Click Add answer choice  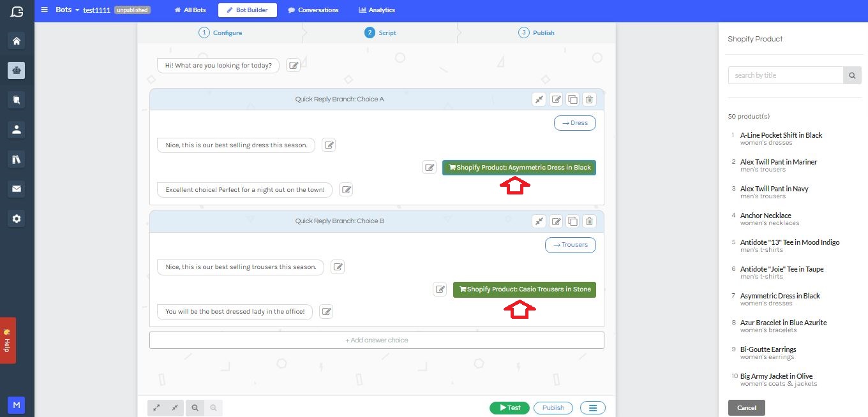377,340
